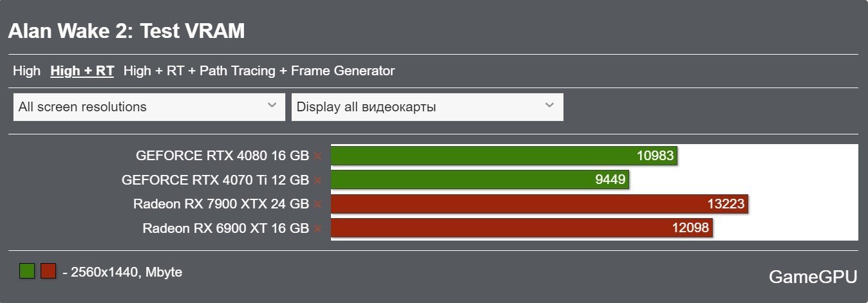Open High + RT + Path Tracing tab
Screen dimensions: 868x303
pyautogui.click(x=259, y=71)
